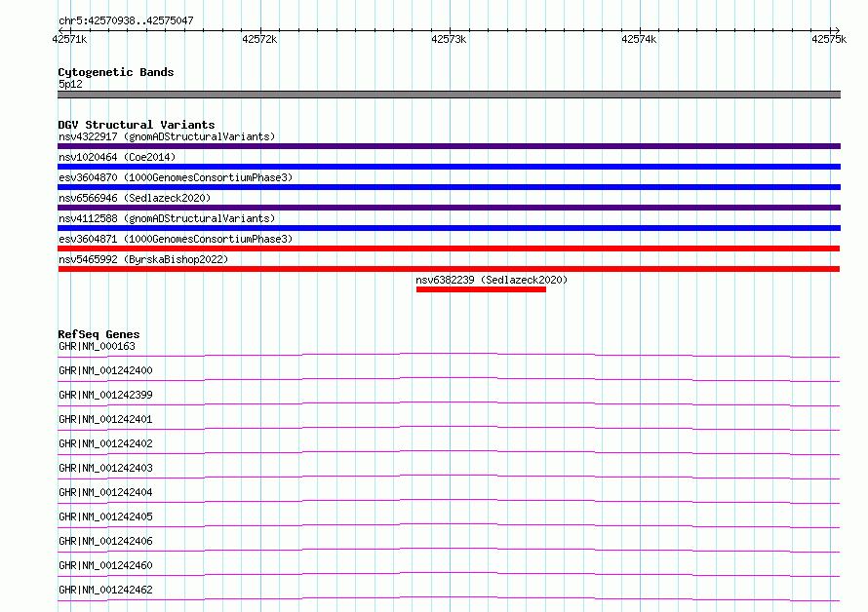Click the Cytogenetic Bands track title
868x612 pixels.
(116, 72)
